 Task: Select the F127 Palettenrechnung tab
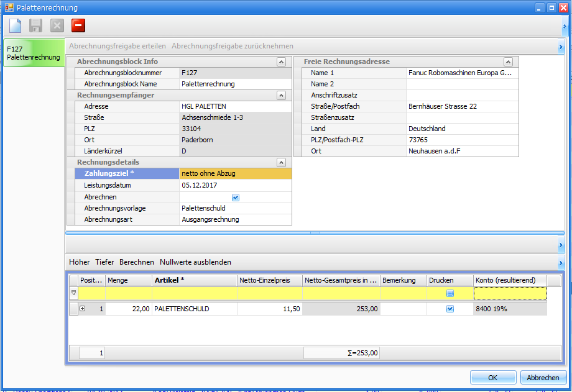(x=33, y=53)
